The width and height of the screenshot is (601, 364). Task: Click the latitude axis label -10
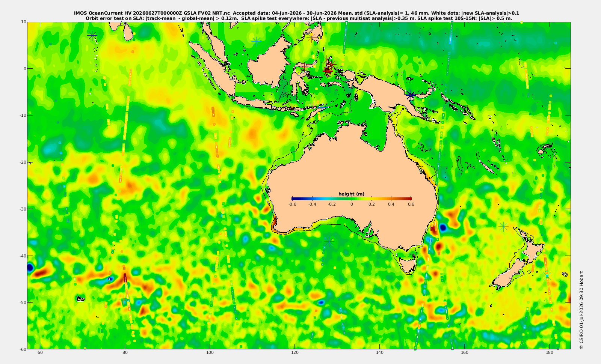pos(23,115)
